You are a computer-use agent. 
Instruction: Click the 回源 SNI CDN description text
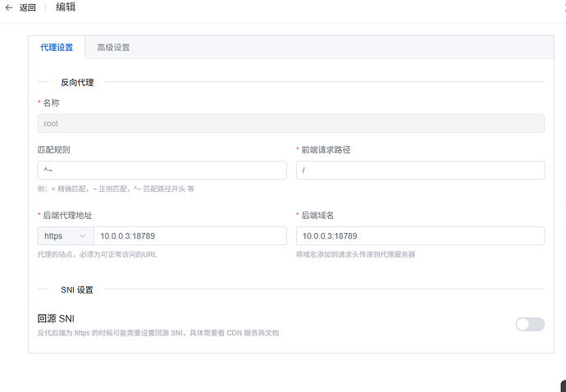point(158,333)
